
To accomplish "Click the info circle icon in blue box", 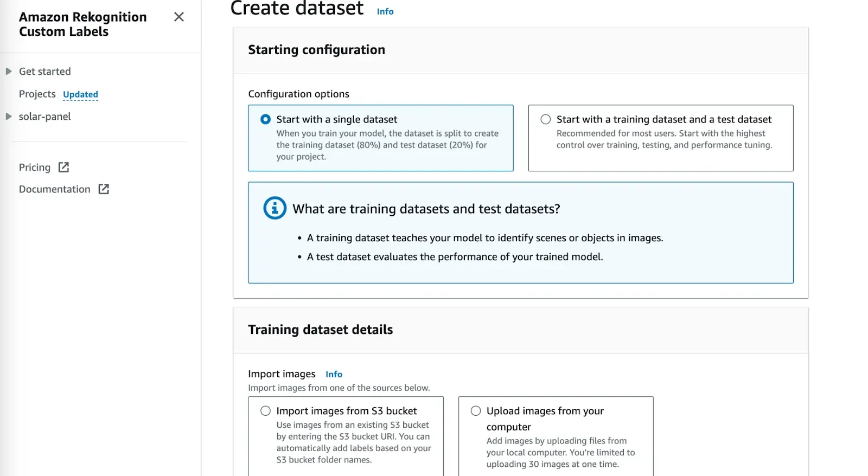I will click(x=275, y=208).
